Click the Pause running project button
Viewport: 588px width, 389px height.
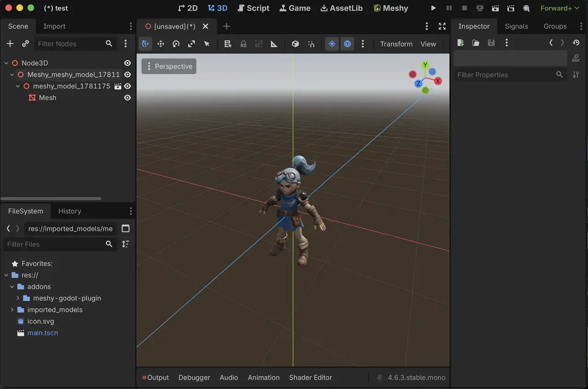(449, 8)
